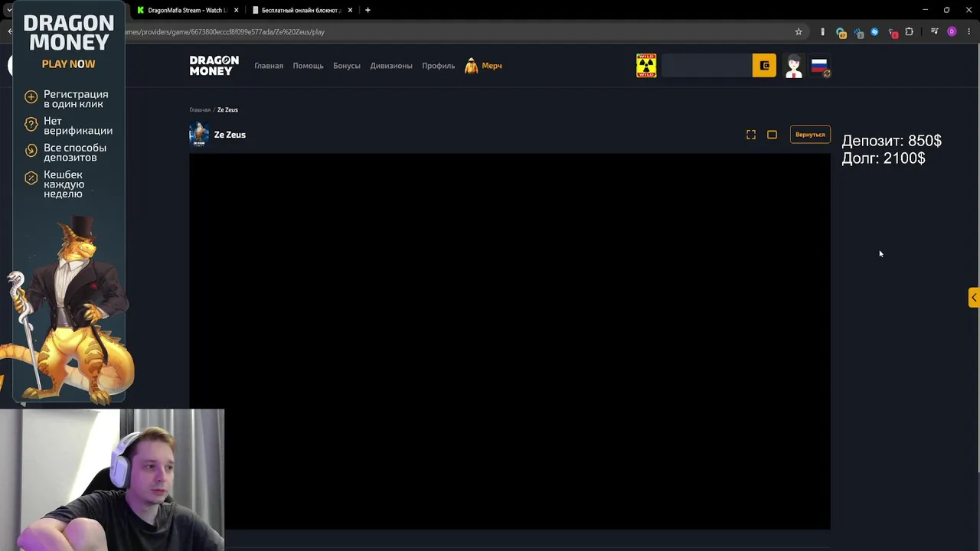Bookmark this page with the star
The height and width of the screenshot is (551, 980).
point(799,32)
